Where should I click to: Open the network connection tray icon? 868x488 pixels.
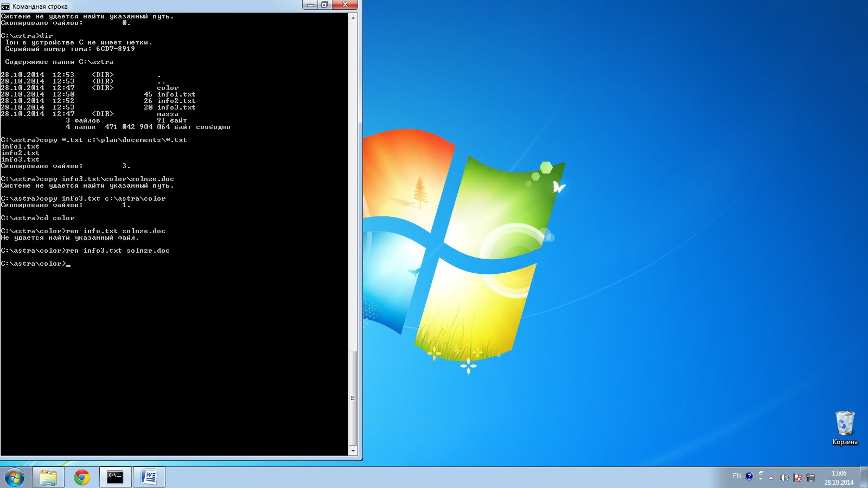pyautogui.click(x=810, y=478)
